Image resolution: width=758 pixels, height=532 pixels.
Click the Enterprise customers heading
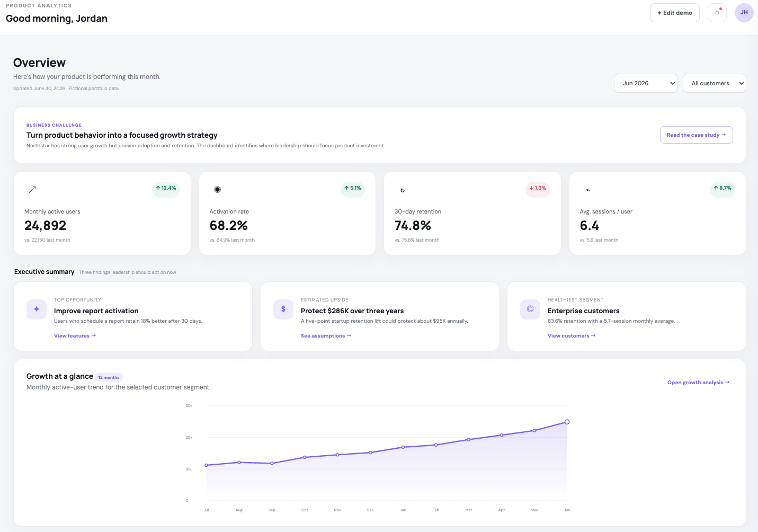pyautogui.click(x=584, y=311)
